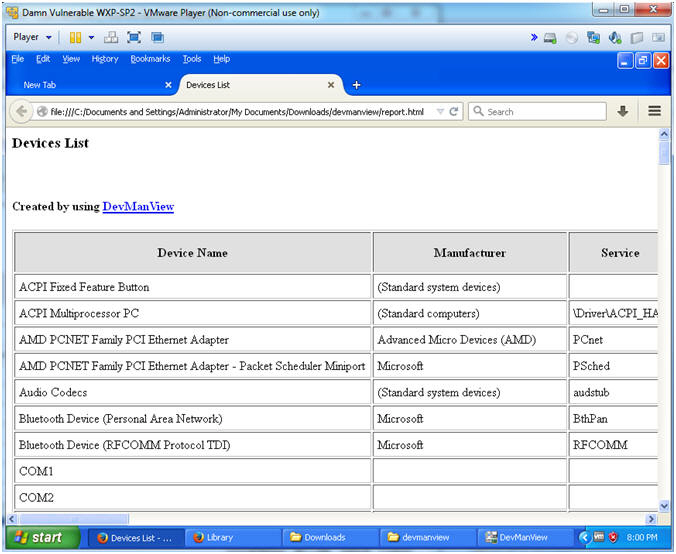Open the Edit menu
Viewport: 676px width, 554px height.
[43, 59]
